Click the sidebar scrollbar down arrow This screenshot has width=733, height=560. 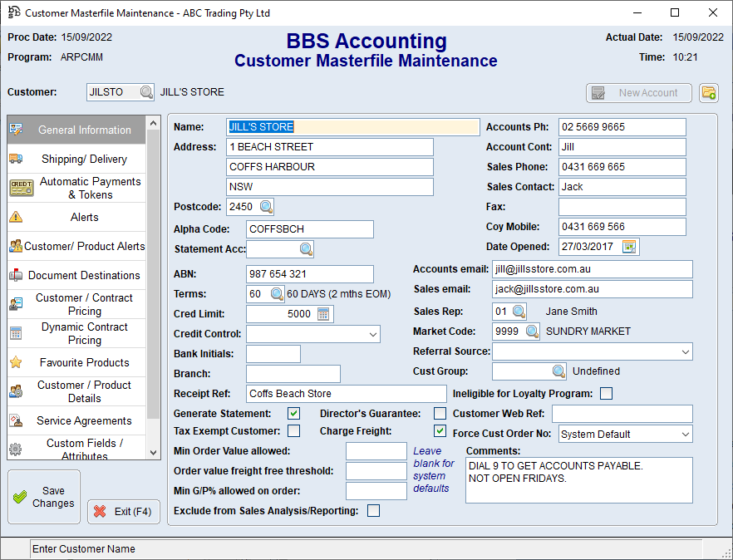(x=153, y=452)
